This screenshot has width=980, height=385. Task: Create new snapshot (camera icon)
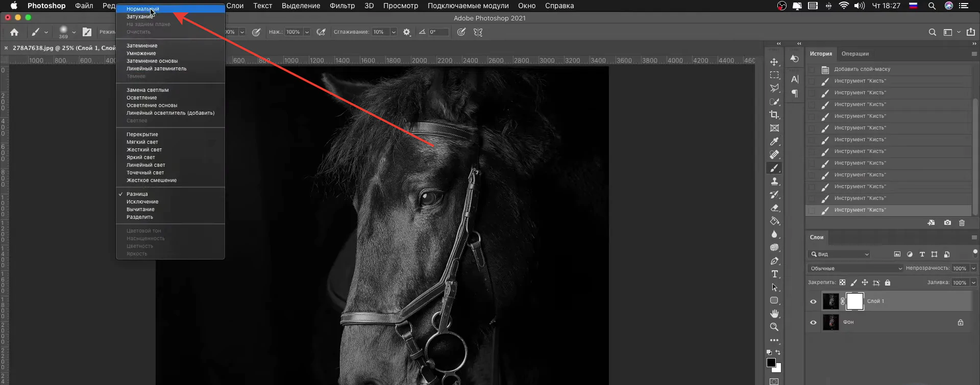coord(947,223)
